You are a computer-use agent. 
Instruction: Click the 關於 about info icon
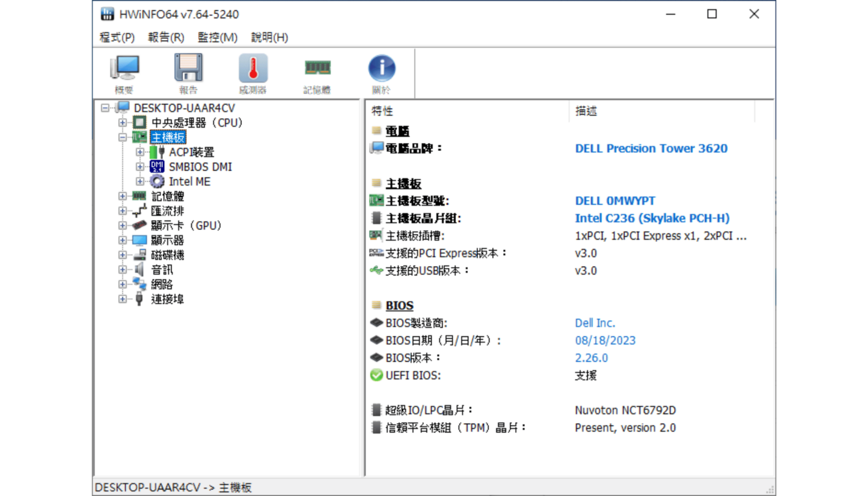tap(381, 68)
